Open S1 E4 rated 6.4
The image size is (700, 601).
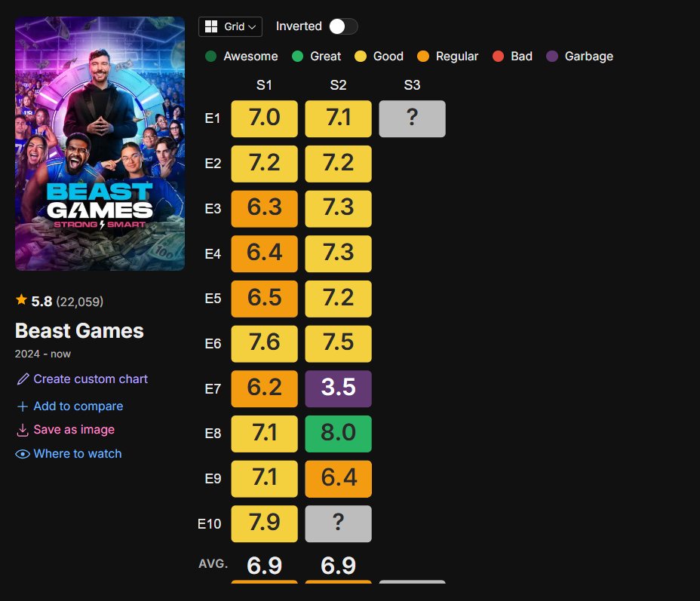tap(264, 254)
